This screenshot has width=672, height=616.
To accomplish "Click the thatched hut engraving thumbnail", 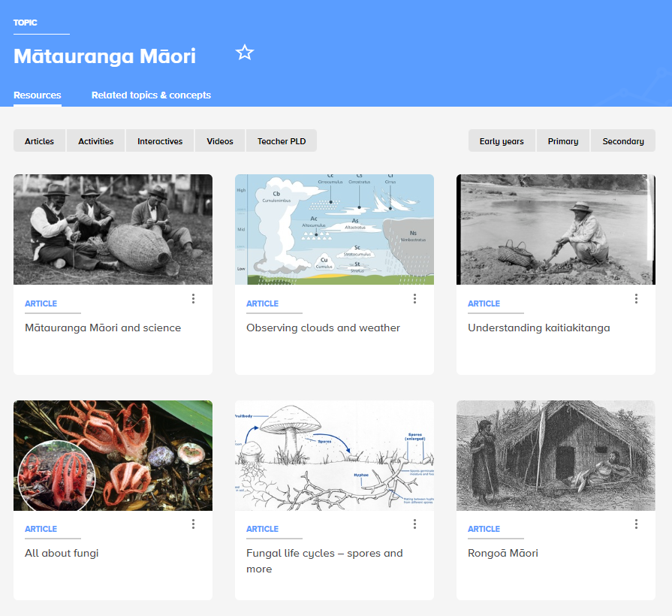I will pyautogui.click(x=556, y=455).
